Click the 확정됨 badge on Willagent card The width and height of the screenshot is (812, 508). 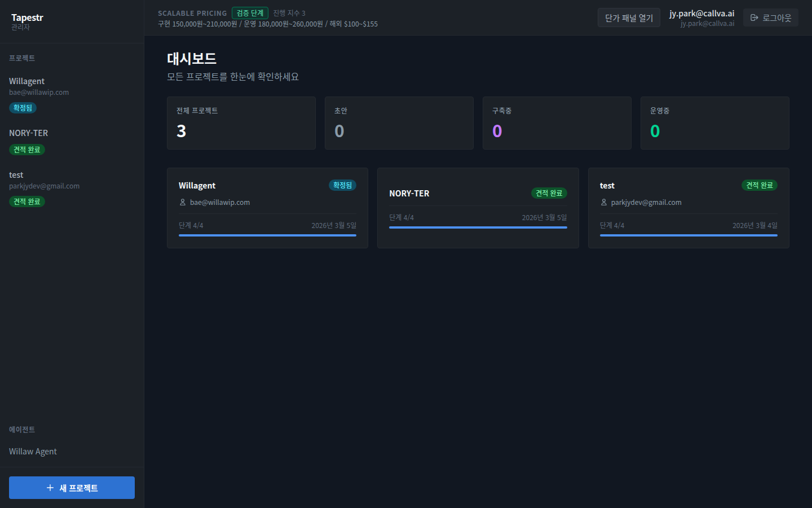pyautogui.click(x=342, y=185)
